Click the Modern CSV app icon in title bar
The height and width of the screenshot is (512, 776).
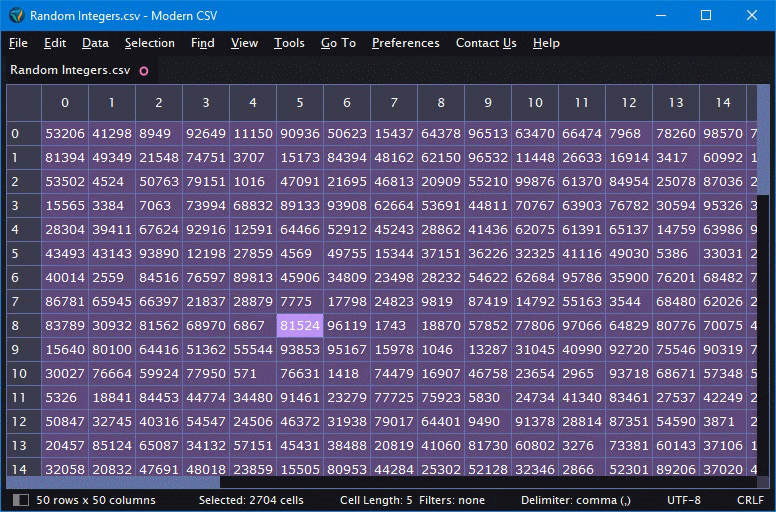tap(16, 15)
